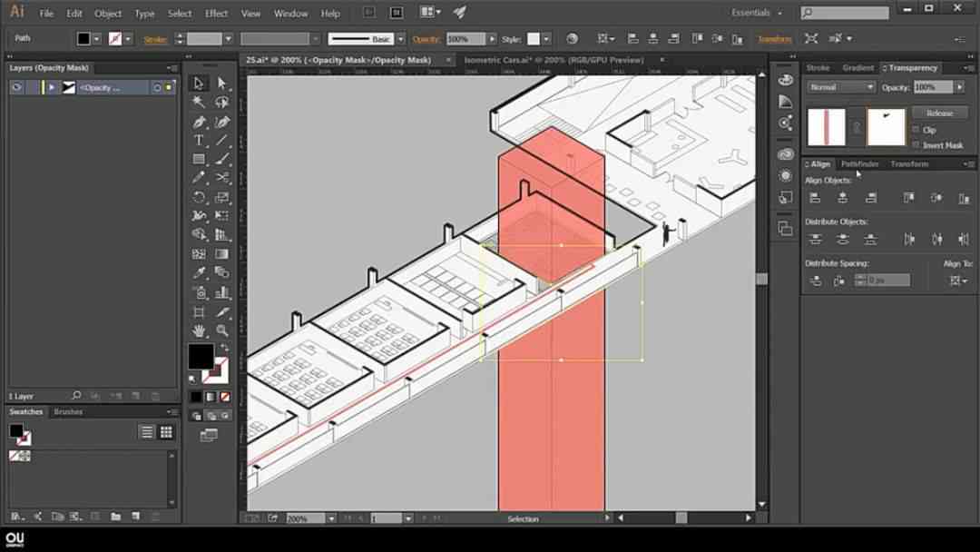Click the Stroke link in control bar
The width and height of the screenshot is (980, 552).
point(155,39)
